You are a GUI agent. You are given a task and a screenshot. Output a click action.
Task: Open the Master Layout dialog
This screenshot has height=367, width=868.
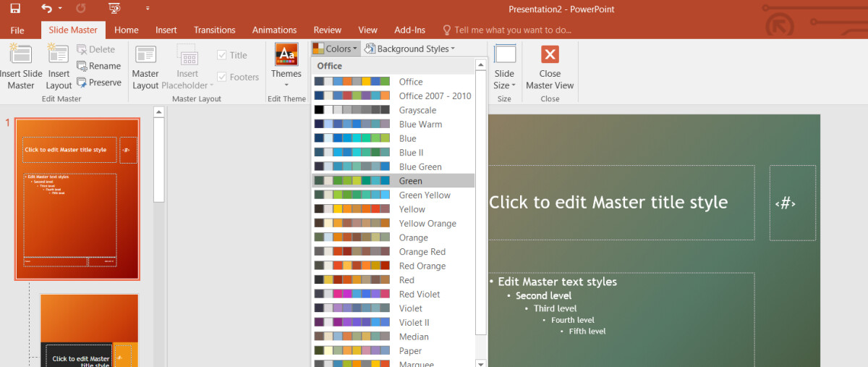[x=145, y=67]
